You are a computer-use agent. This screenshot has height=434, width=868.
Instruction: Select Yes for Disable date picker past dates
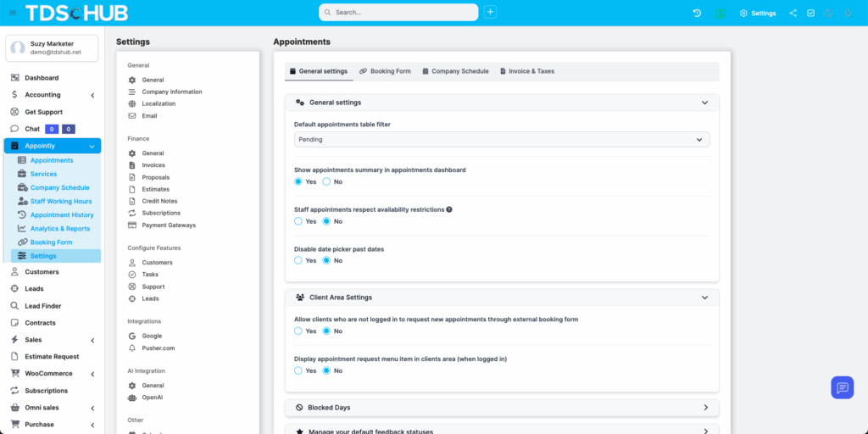298,260
